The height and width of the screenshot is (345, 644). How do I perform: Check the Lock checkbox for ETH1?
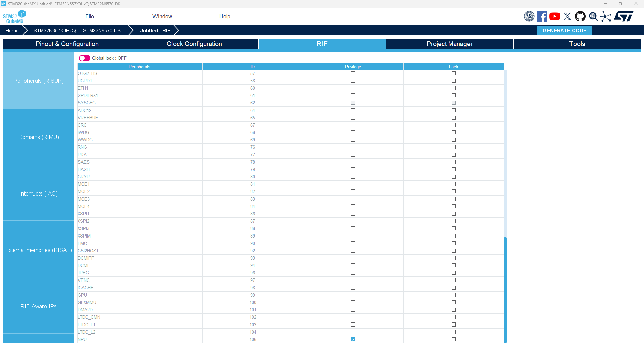click(x=454, y=88)
